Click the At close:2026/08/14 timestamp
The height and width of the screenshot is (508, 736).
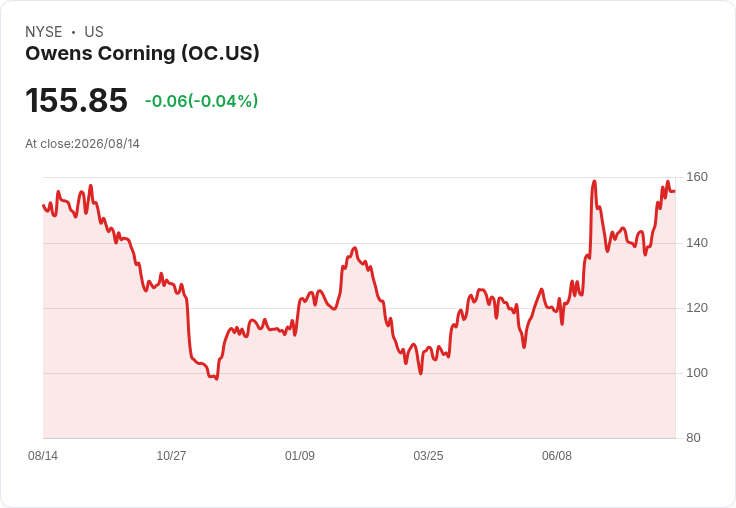[83, 144]
